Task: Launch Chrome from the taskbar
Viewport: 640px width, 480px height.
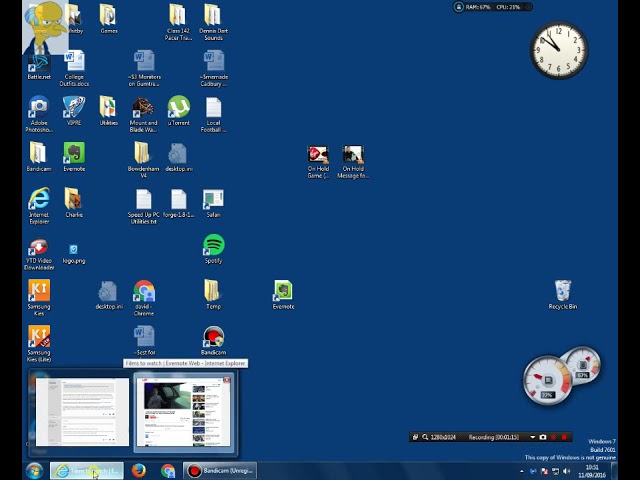Action: [x=168, y=471]
